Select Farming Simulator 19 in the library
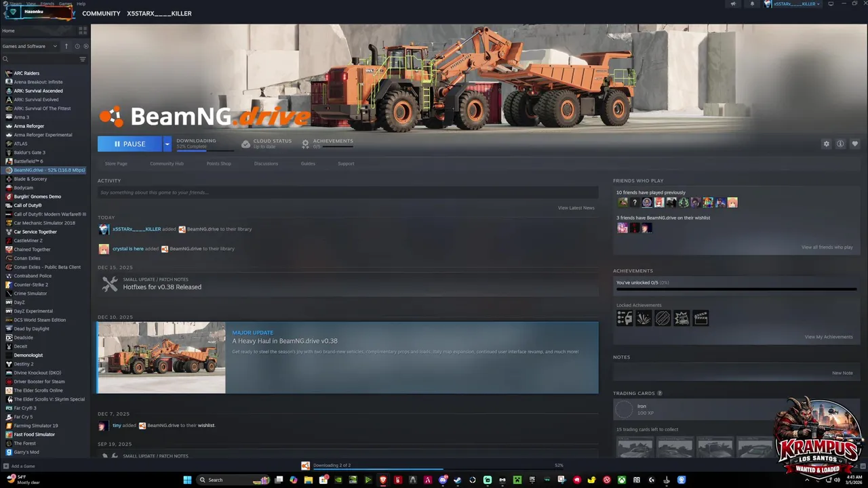 coord(36,426)
